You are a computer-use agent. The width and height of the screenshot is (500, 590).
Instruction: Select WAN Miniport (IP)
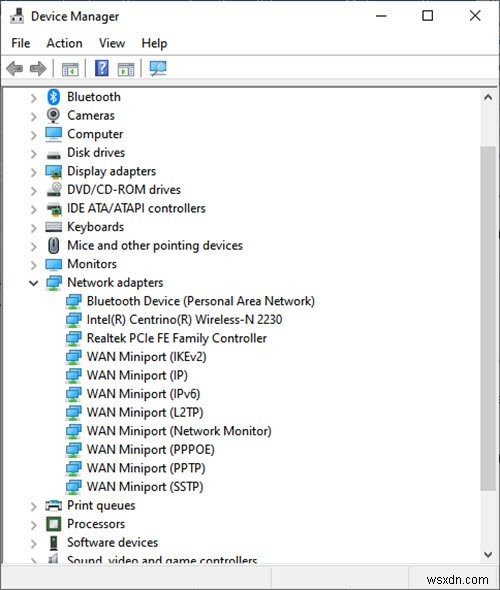(137, 376)
